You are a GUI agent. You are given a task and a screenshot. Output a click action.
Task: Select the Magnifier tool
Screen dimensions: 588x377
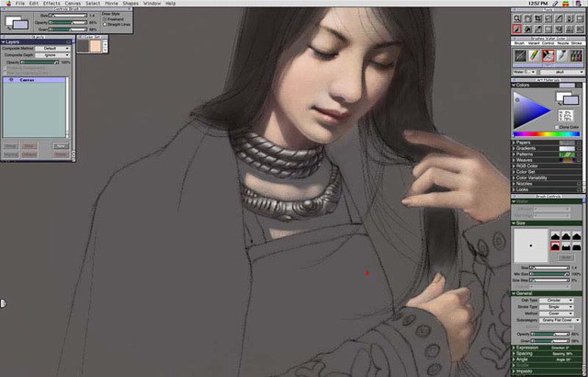[x=516, y=17]
